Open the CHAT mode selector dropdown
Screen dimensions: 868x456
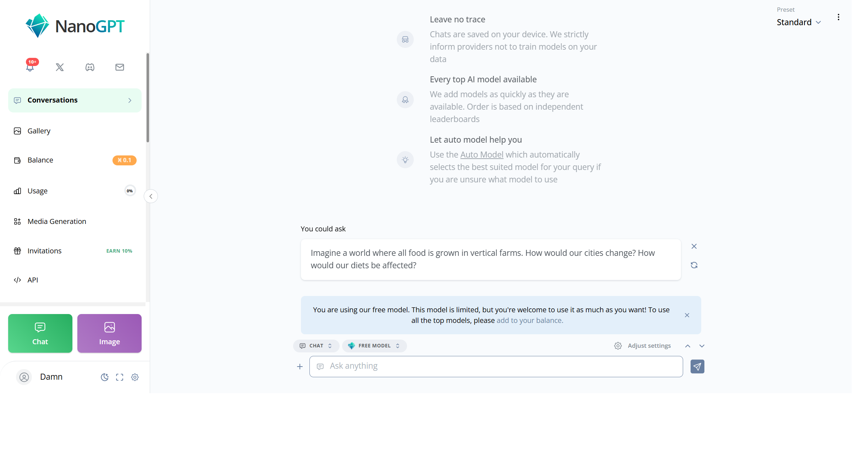point(316,346)
